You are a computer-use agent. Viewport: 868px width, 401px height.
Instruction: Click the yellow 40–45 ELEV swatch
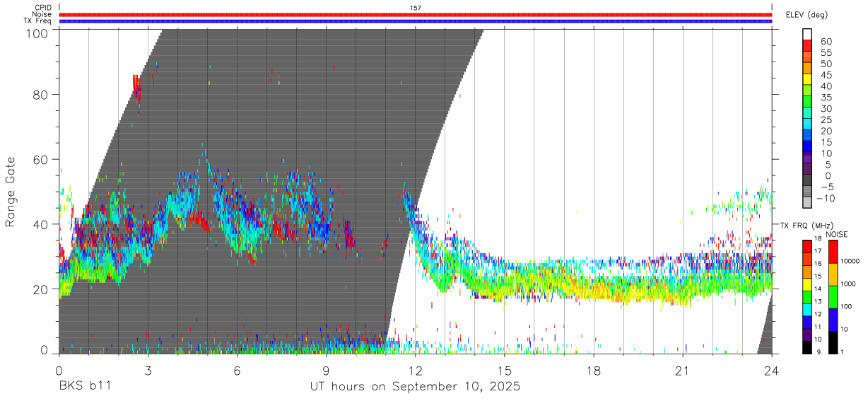click(807, 79)
